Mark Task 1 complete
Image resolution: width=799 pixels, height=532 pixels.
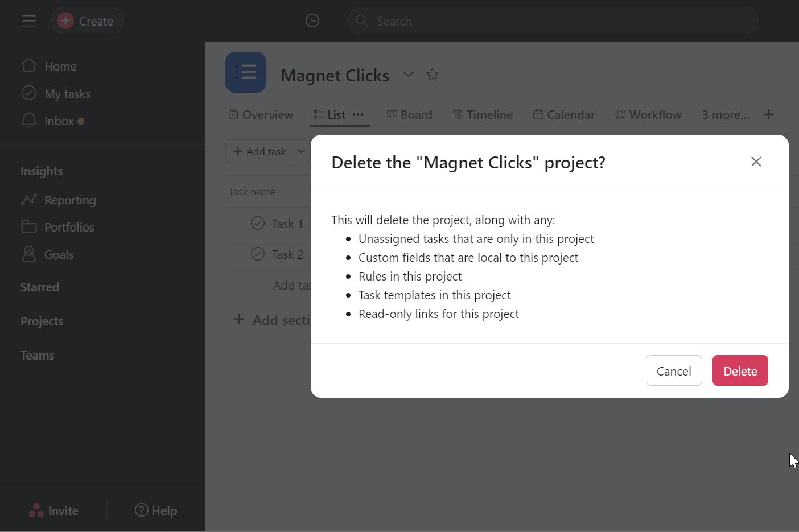258,223
